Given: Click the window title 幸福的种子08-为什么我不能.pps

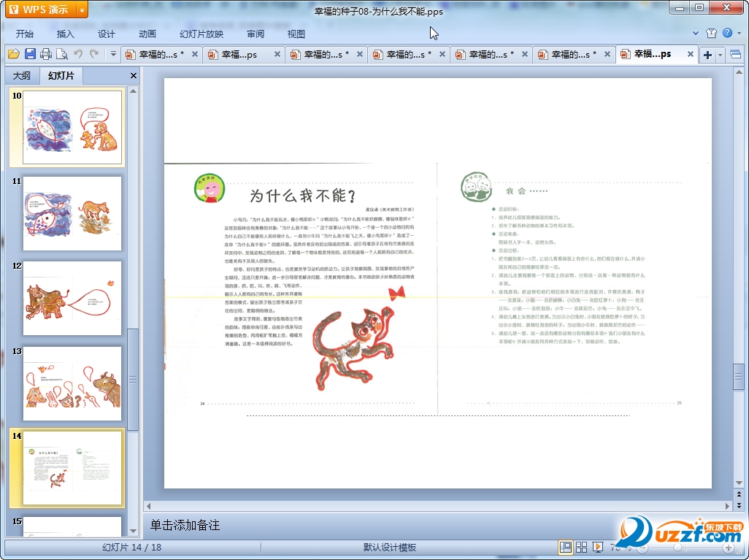Looking at the screenshot, I should [378, 11].
